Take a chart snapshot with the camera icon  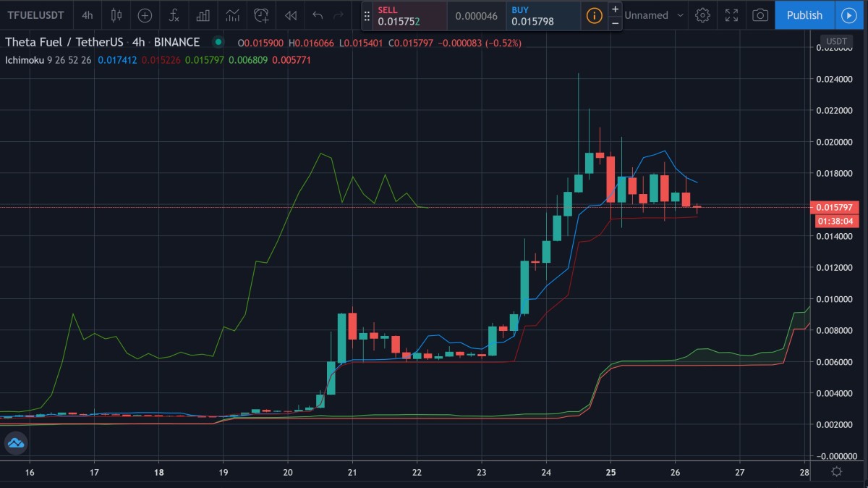click(x=759, y=15)
